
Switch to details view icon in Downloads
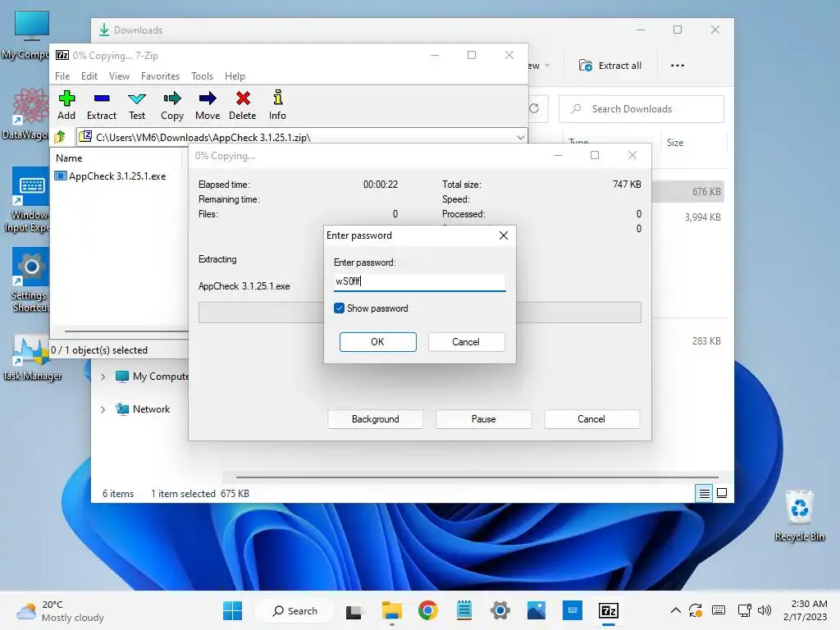pos(704,493)
